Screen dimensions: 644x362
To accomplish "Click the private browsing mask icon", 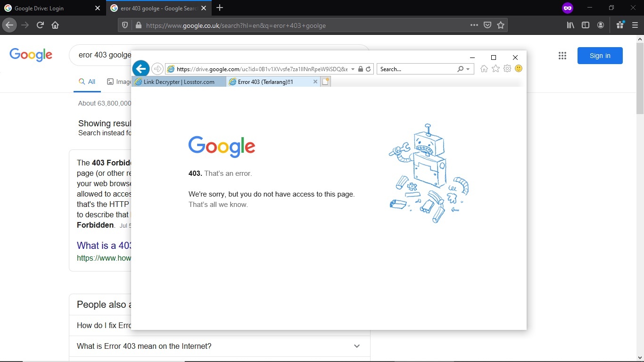I will click(x=568, y=8).
